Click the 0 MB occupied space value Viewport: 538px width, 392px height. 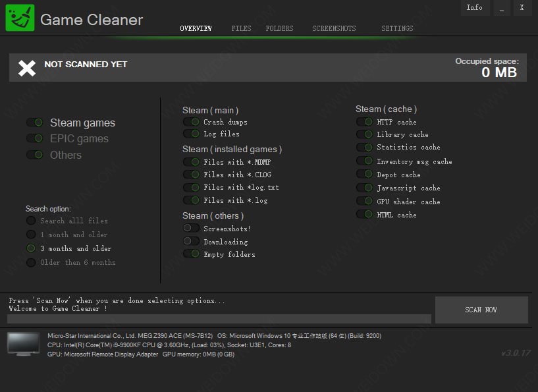499,72
